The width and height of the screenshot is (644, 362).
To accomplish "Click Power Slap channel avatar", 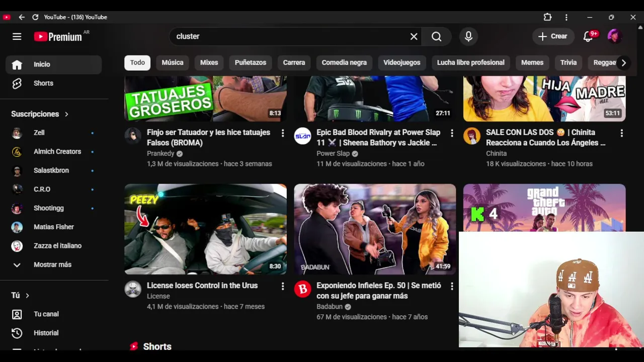I will tap(302, 136).
